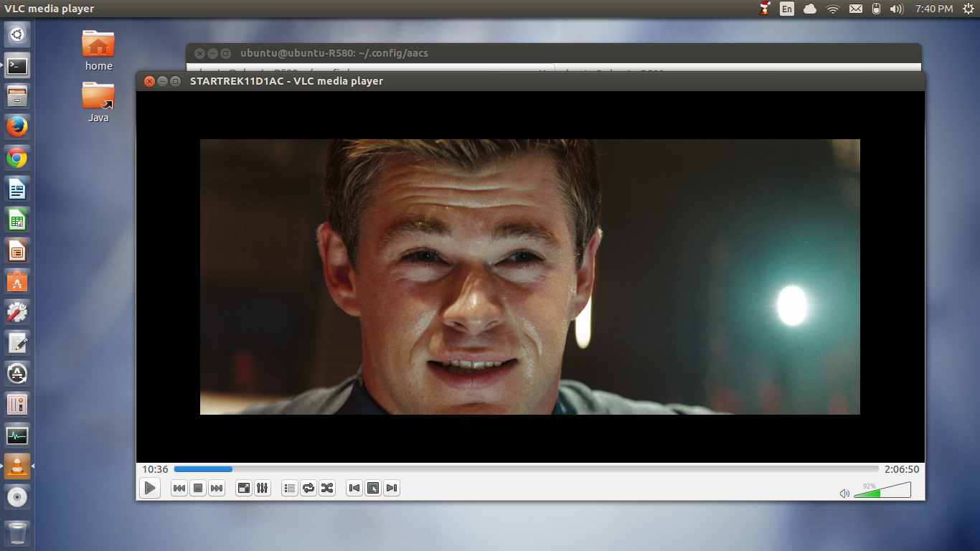
Task: Click the VLC tray icon in top panel
Action: coord(765,9)
